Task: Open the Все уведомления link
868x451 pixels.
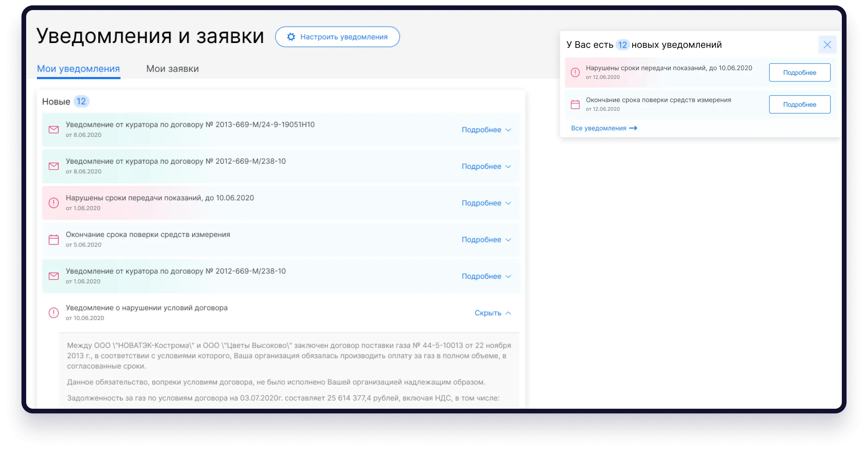Action: point(604,128)
